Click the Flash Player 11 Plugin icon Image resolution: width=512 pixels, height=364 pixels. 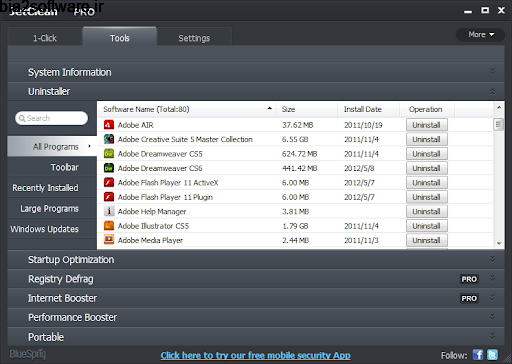(109, 197)
